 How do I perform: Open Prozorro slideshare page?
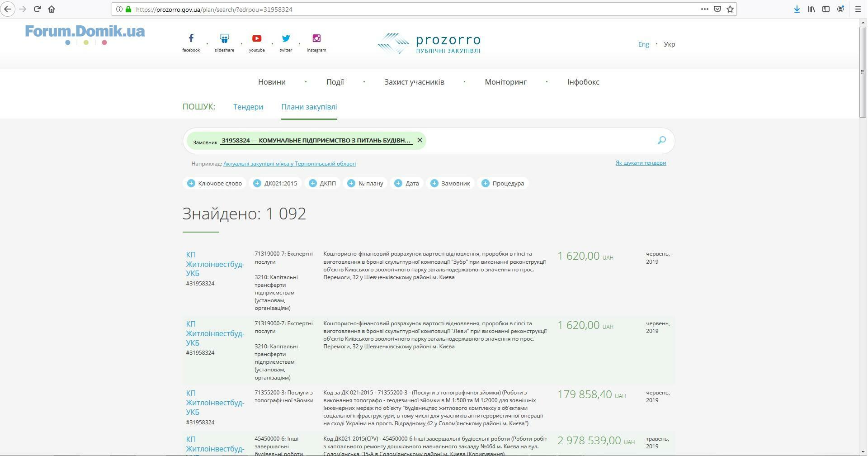click(224, 43)
